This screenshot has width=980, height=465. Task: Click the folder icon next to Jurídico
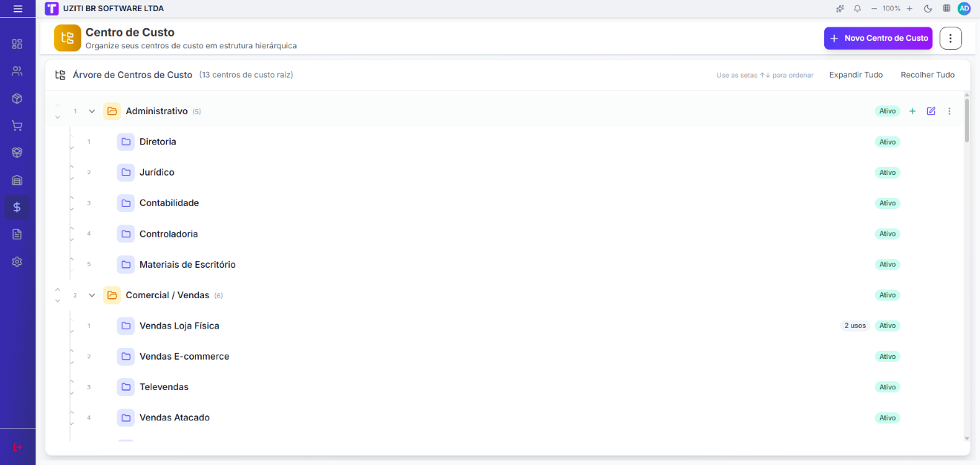[126, 172]
